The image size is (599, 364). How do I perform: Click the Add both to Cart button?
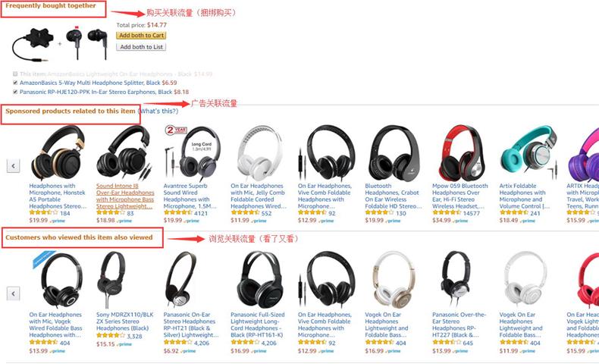(x=141, y=35)
